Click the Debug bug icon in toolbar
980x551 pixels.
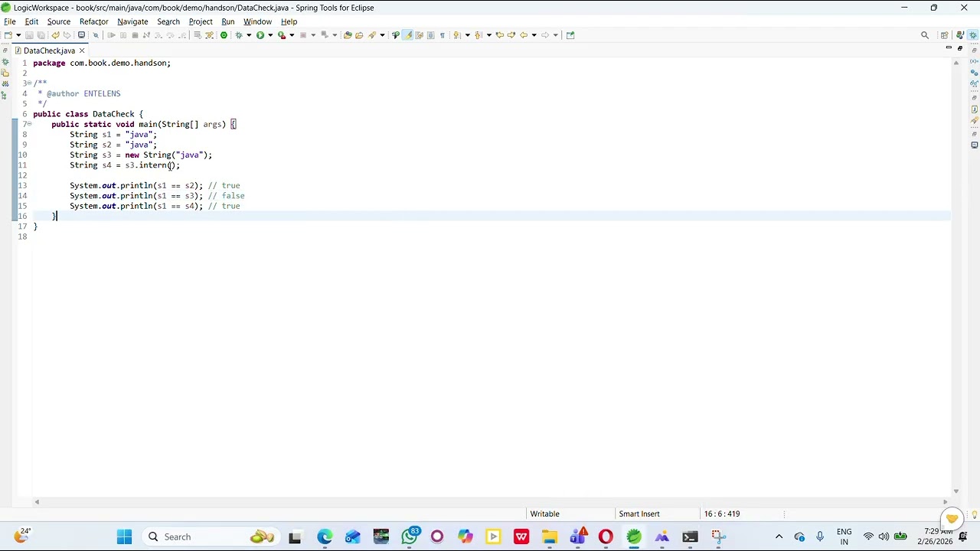click(238, 35)
